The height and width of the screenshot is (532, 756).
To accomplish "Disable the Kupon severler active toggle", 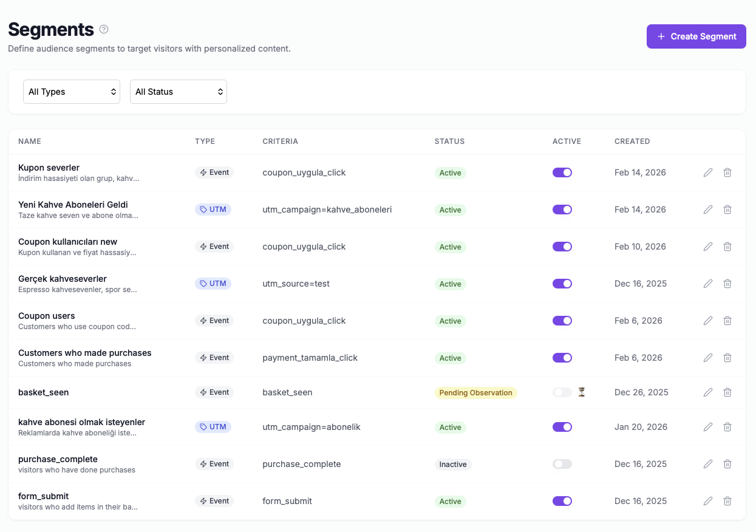I will click(x=562, y=172).
